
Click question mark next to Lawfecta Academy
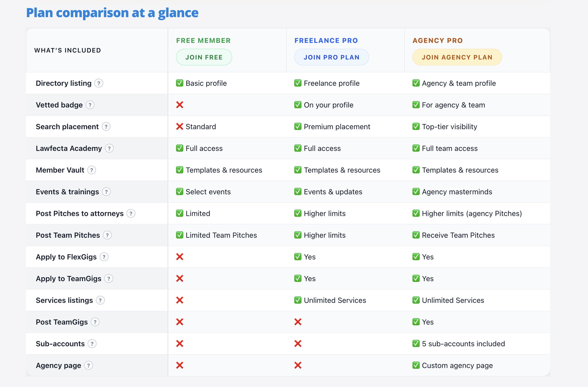tap(109, 148)
